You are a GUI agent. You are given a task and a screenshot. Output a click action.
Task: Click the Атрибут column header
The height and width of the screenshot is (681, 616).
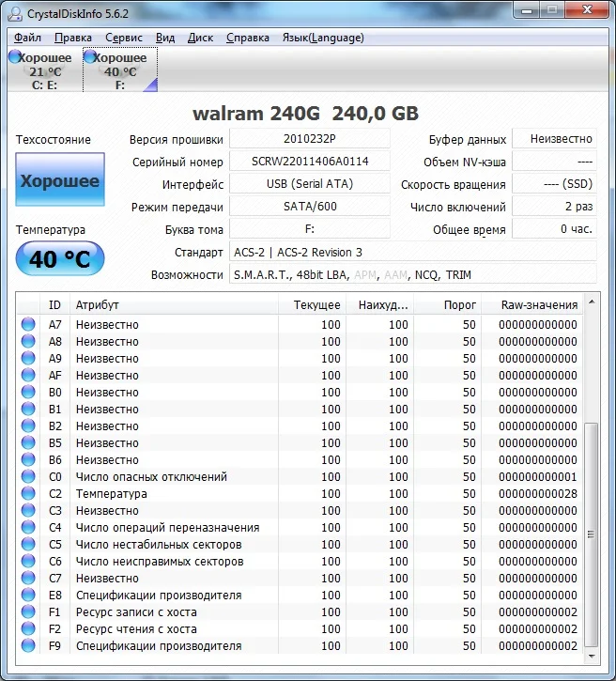(174, 305)
